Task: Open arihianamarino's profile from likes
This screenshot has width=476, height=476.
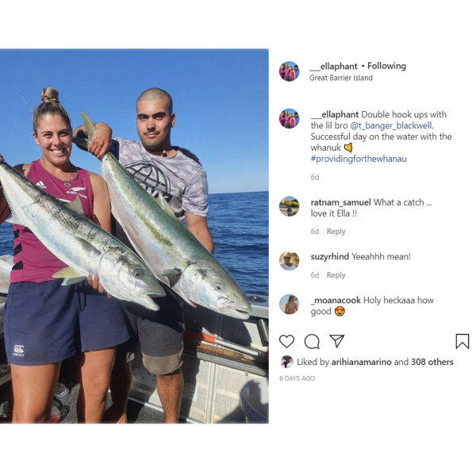Action: coord(361,362)
